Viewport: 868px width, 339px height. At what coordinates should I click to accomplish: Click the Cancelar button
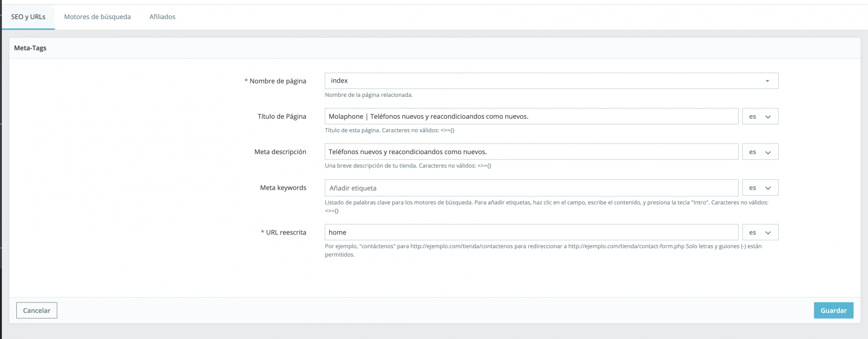pyautogui.click(x=37, y=311)
